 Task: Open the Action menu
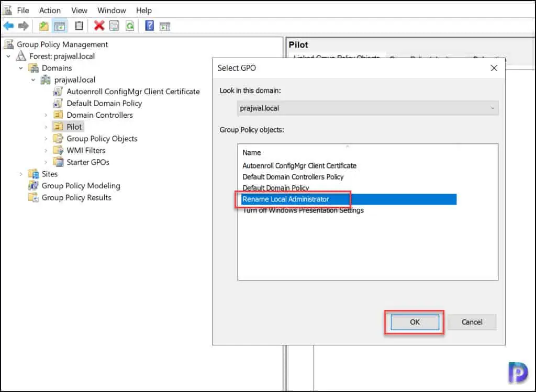click(x=50, y=10)
